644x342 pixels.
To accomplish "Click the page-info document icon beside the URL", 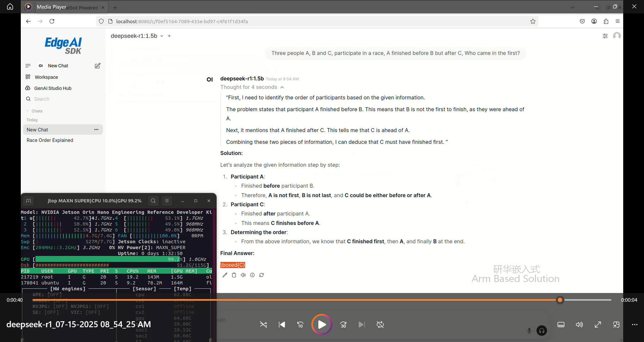I will [110, 21].
